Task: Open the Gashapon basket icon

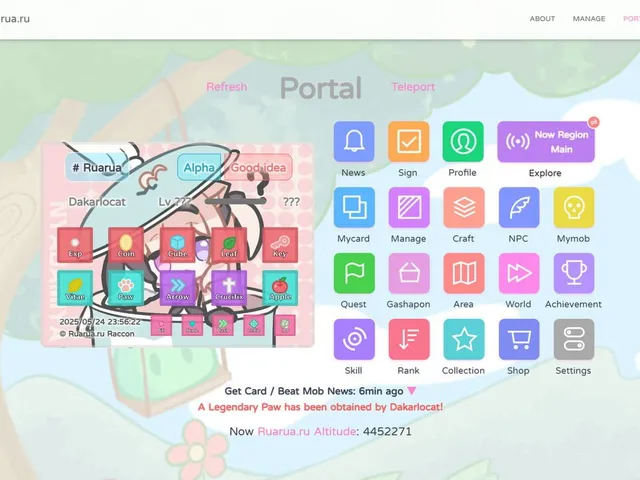Action: [409, 273]
